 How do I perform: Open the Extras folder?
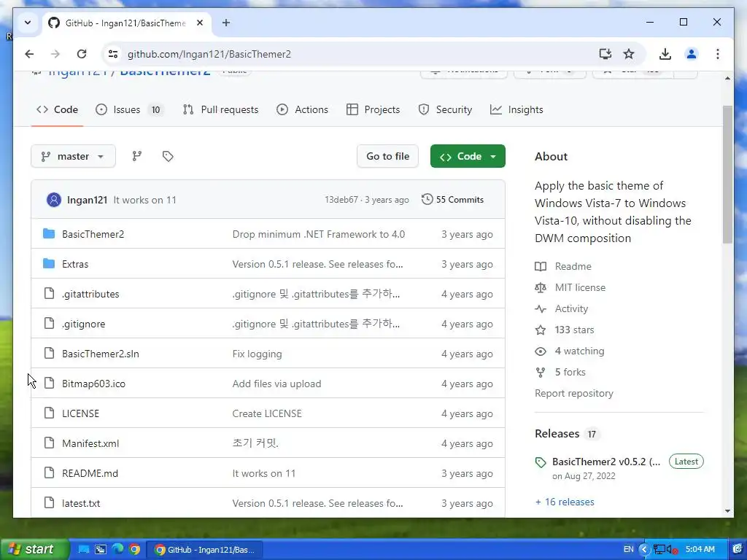click(x=75, y=264)
